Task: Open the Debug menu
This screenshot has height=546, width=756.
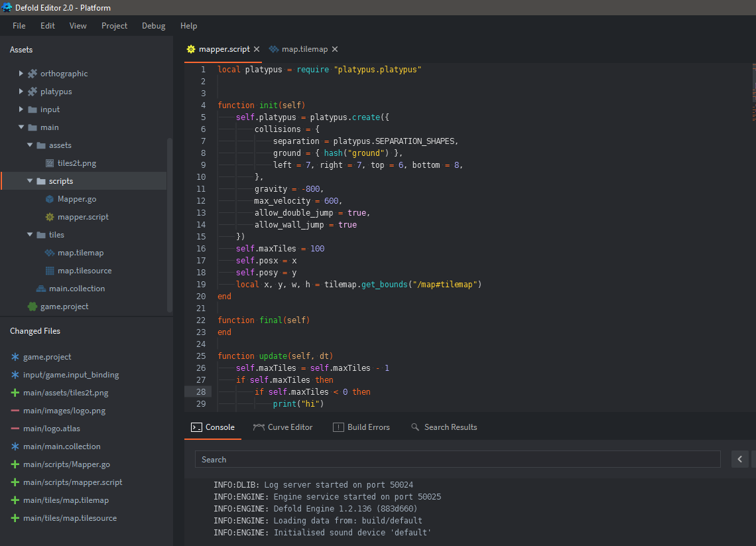Action: click(x=153, y=26)
